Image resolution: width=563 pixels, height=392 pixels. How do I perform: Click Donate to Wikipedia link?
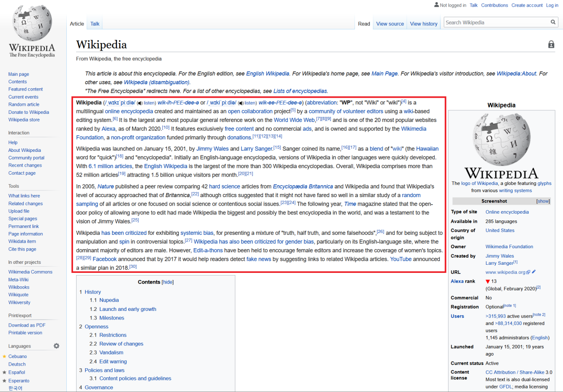coord(29,112)
